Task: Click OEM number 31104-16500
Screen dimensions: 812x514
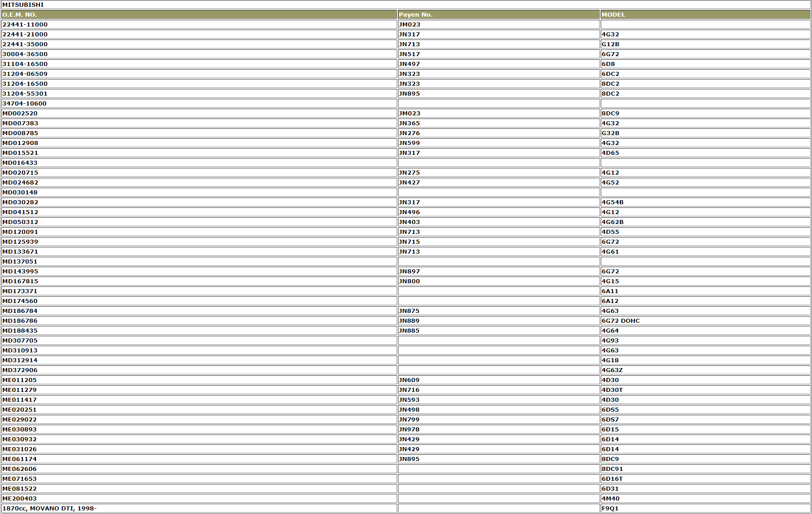Action: (199, 64)
